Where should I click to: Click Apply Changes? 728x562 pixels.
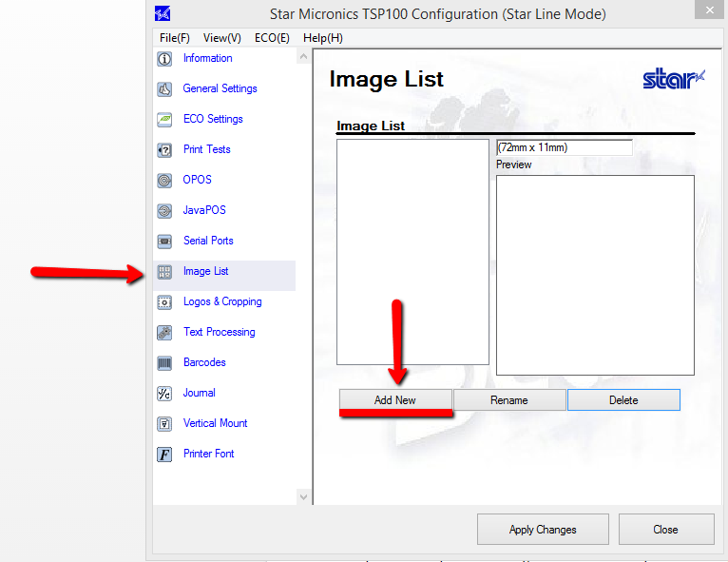[543, 529]
